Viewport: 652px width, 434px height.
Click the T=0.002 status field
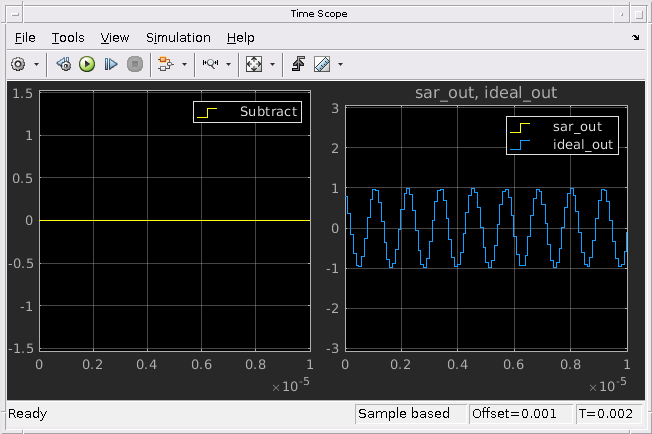pyautogui.click(x=608, y=414)
